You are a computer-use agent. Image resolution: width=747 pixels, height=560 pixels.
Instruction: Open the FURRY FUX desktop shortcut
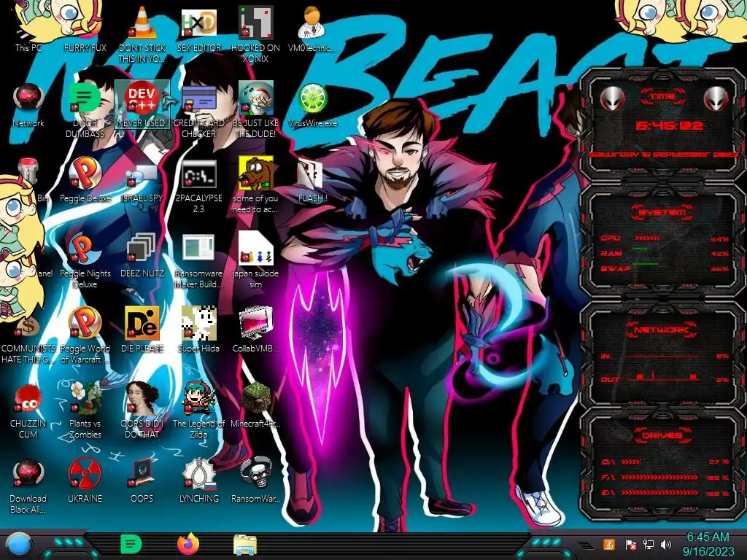coord(85,29)
